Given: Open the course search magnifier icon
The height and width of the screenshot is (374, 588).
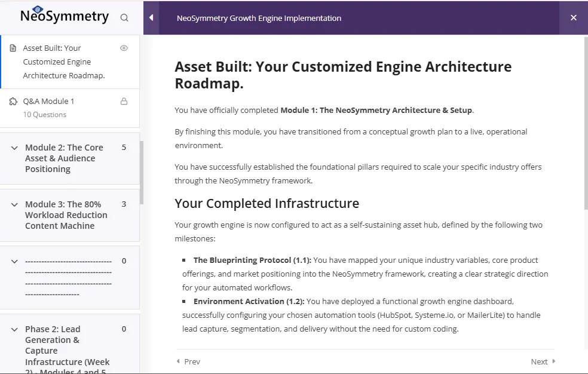Looking at the screenshot, I should coord(124,17).
